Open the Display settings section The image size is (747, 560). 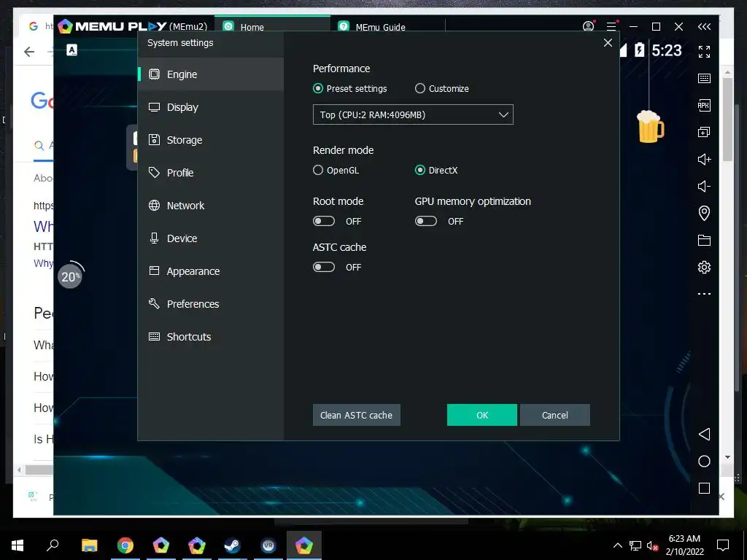211,107
